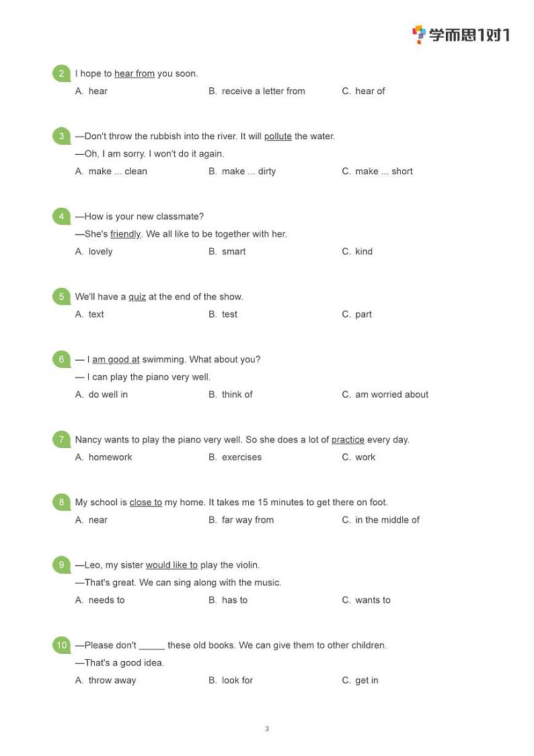Click the green question 6 badge
534x756 pixels.
(x=61, y=359)
